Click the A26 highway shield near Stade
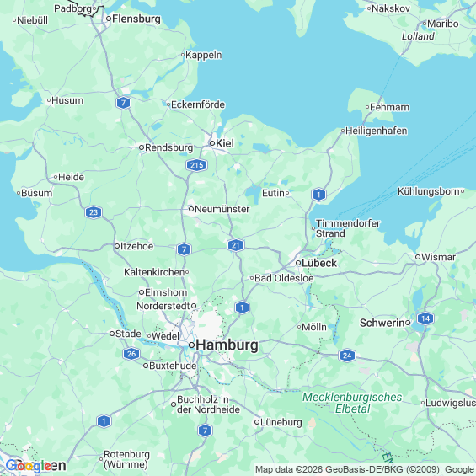 131,354
